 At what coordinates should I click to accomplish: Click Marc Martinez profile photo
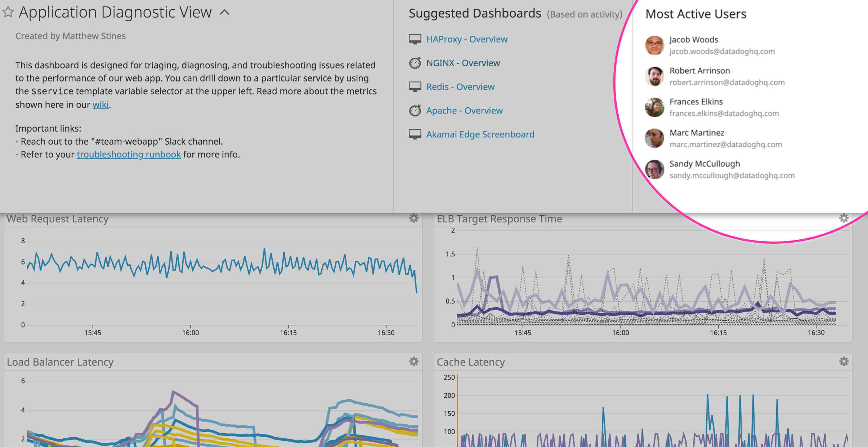(x=654, y=138)
